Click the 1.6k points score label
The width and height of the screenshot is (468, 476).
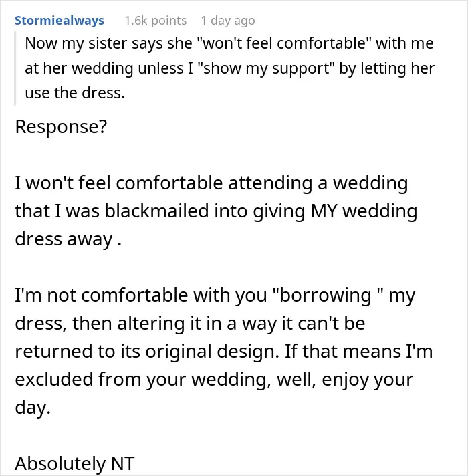click(x=156, y=21)
